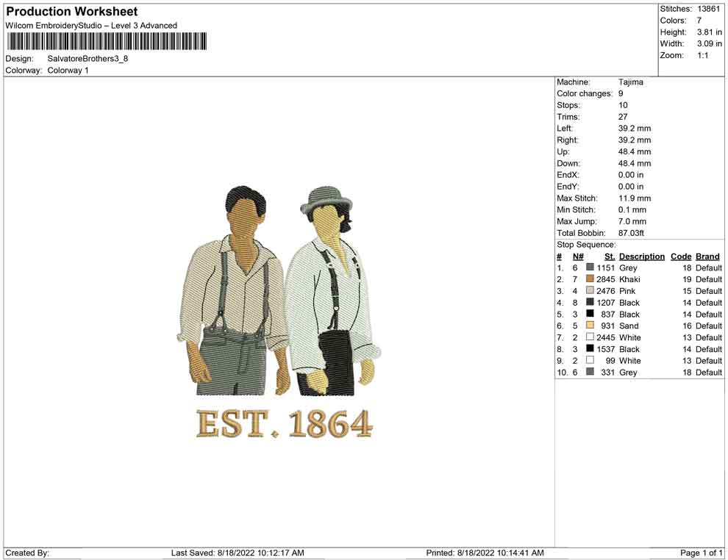Click the 'Brand' column header
The height and width of the screenshot is (560, 728).
[x=707, y=256]
